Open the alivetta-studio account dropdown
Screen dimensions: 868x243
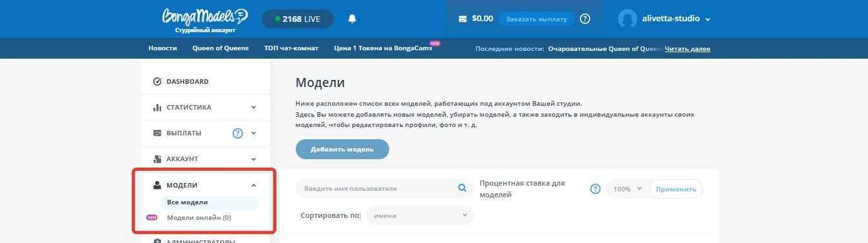[708, 19]
